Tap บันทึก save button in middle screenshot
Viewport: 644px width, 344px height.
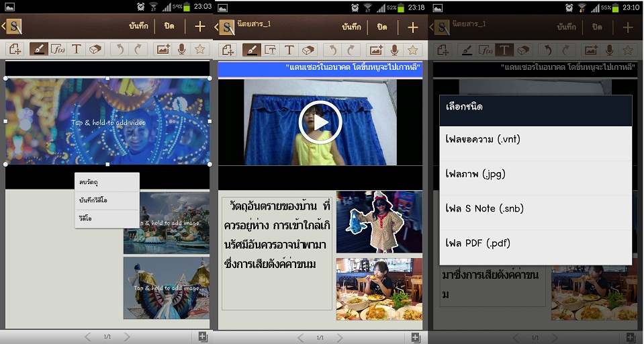(x=352, y=27)
